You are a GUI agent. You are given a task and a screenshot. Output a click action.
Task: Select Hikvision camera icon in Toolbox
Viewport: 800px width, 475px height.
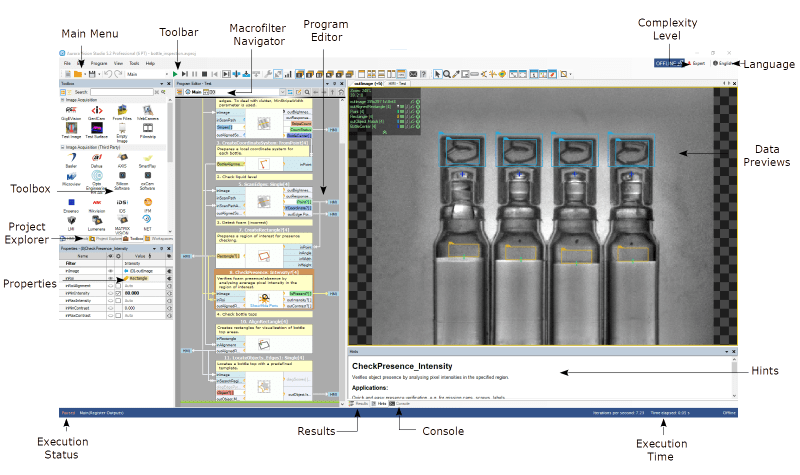click(96, 206)
